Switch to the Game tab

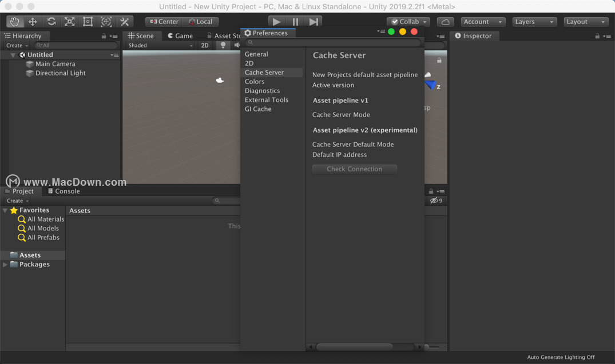[x=180, y=36]
